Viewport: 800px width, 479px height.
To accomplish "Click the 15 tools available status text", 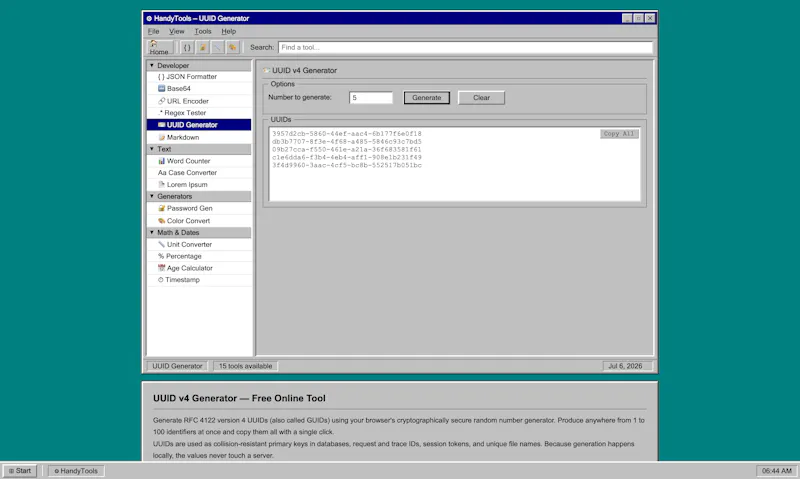I will [245, 366].
